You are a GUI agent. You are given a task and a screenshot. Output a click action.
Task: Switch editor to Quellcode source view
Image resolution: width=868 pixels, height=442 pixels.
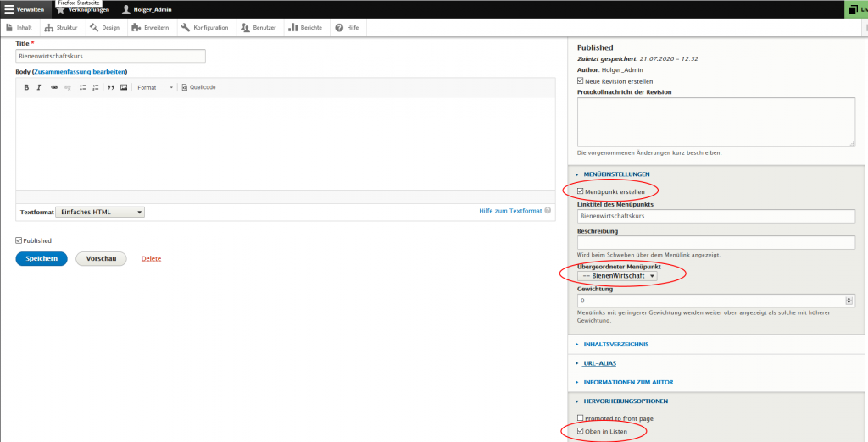coord(198,87)
